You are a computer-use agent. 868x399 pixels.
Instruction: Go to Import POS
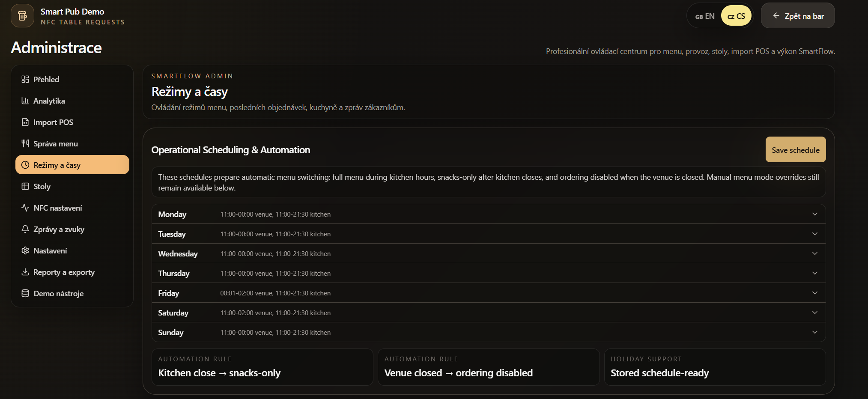click(x=72, y=122)
